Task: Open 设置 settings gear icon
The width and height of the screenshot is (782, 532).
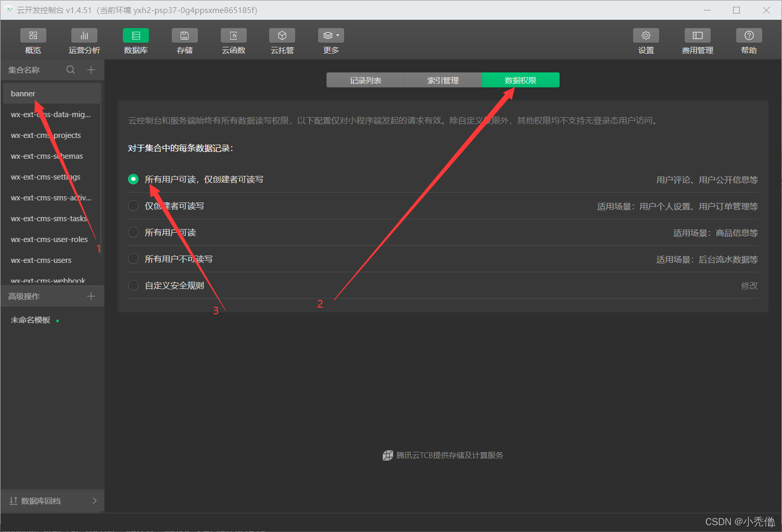Action: [646, 35]
